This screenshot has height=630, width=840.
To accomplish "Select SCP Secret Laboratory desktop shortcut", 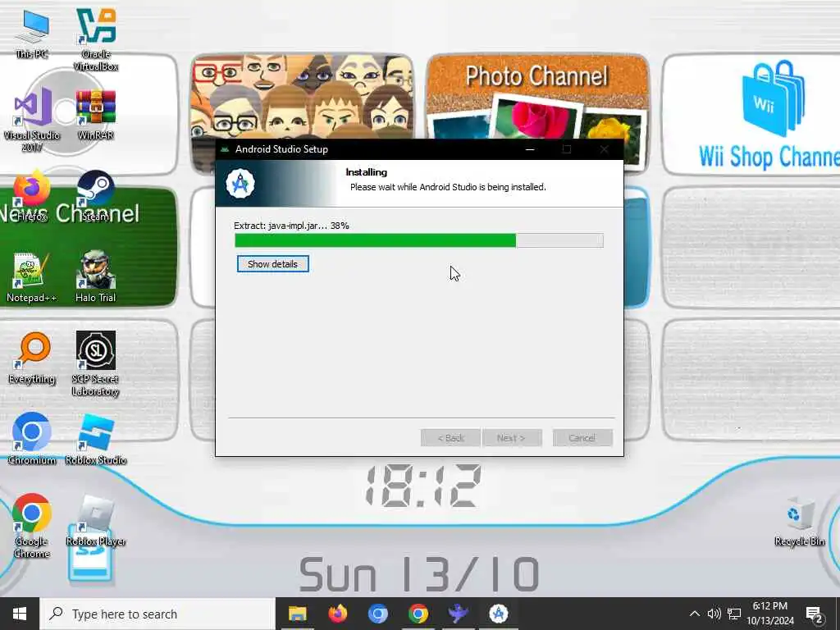I will 96,363.
